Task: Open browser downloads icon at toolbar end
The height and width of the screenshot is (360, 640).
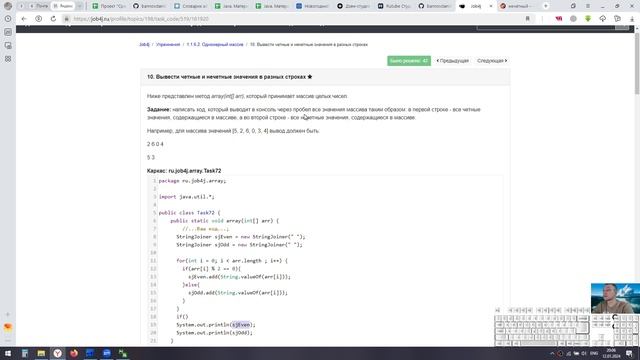Action: tap(632, 19)
